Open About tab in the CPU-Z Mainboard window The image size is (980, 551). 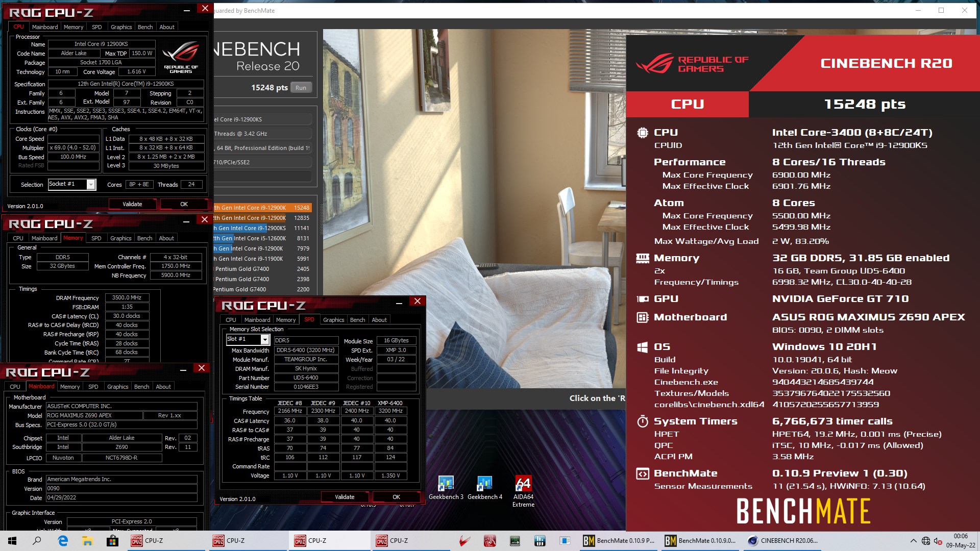(163, 387)
